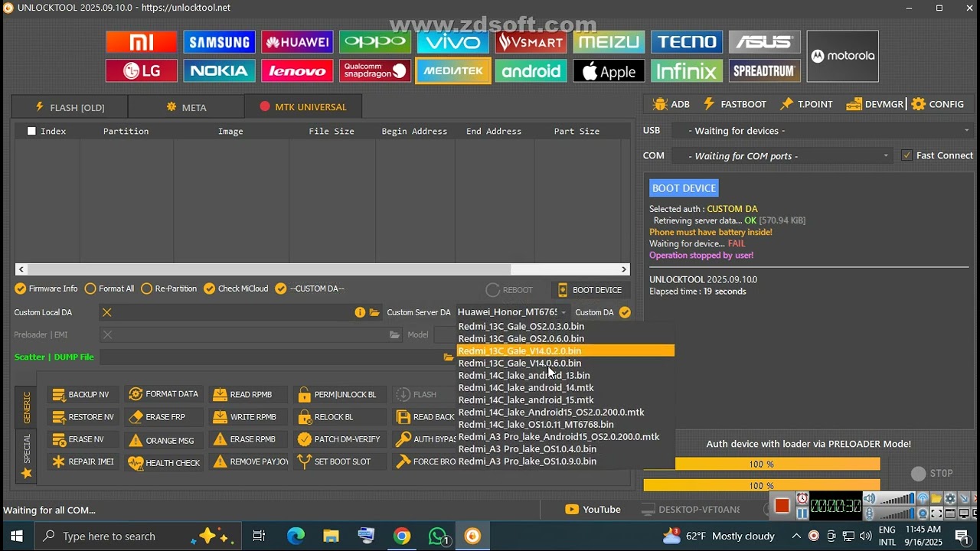Image resolution: width=980 pixels, height=551 pixels.
Task: Select the Xiaomi MI brand icon
Action: 142,42
